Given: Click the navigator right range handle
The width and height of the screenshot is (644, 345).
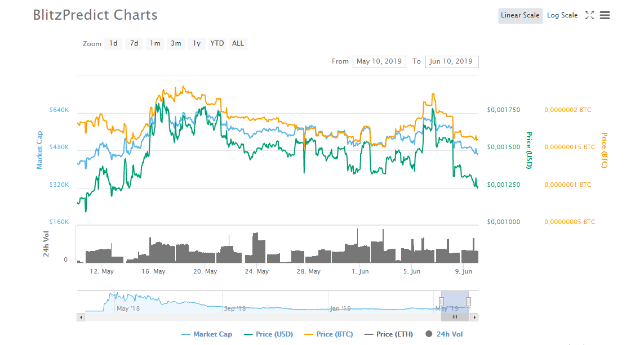Looking at the screenshot, I should [468, 302].
